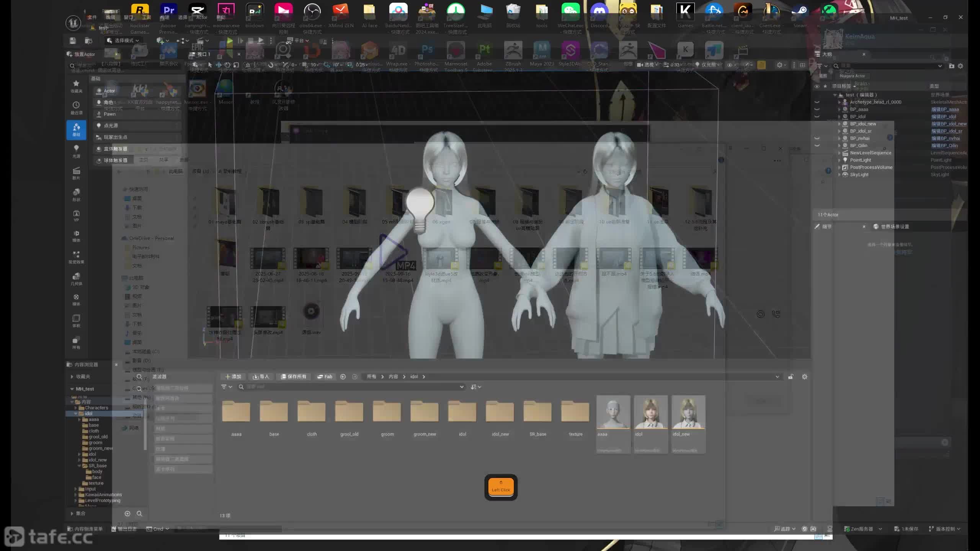
Task: Open the 输出日志 tab in status bar
Action: (x=124, y=529)
